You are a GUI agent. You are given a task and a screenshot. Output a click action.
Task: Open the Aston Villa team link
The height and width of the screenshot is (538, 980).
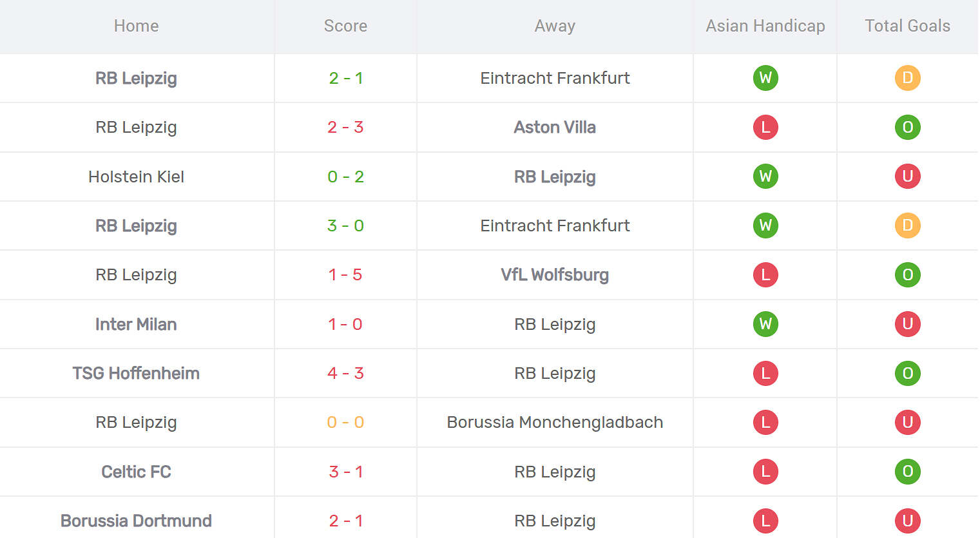555,127
